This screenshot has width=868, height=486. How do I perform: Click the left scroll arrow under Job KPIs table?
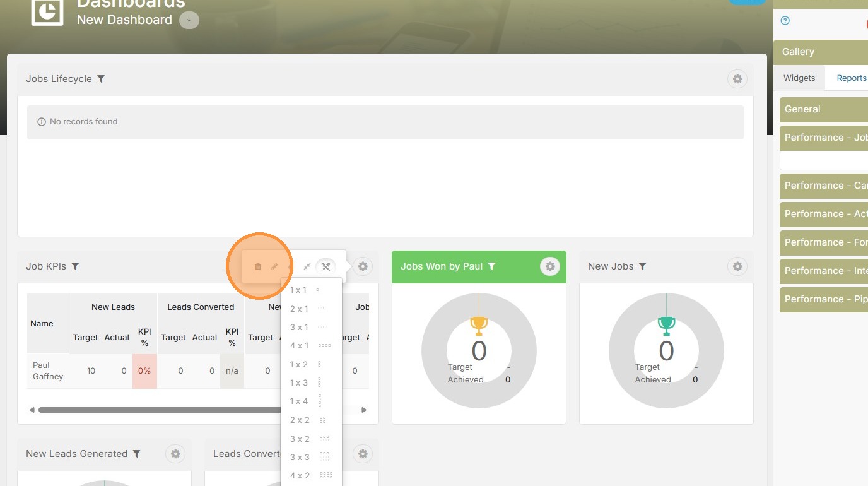[x=32, y=410]
